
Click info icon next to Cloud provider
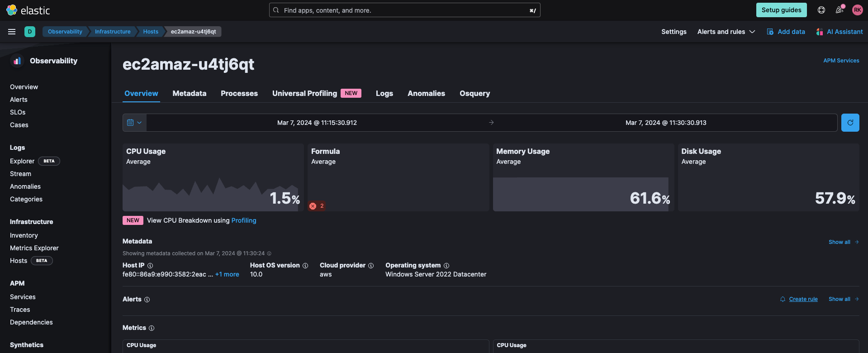tap(371, 266)
